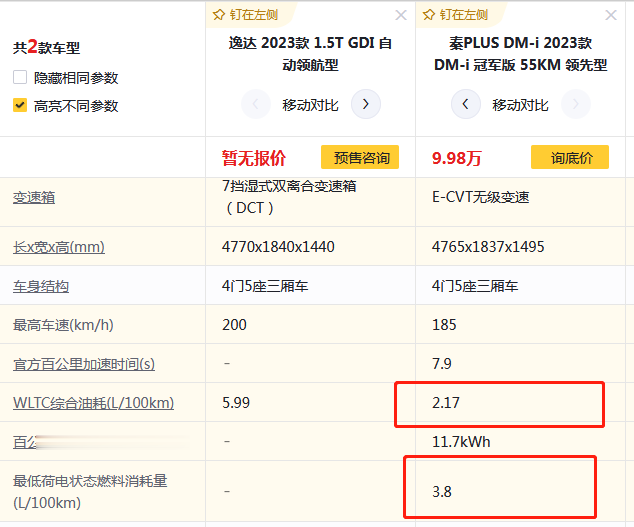Click the 暂无报价 price text

point(254,158)
